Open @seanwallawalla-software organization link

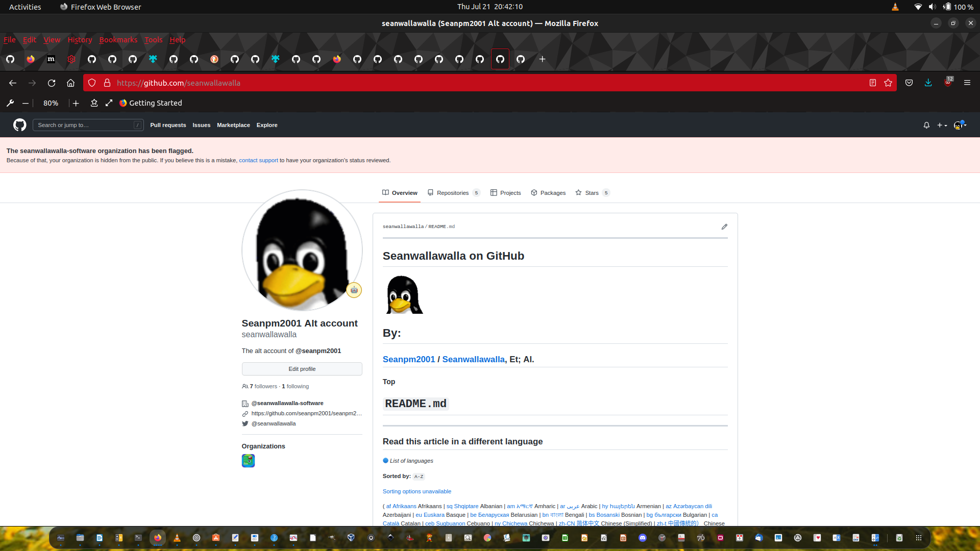coord(287,403)
